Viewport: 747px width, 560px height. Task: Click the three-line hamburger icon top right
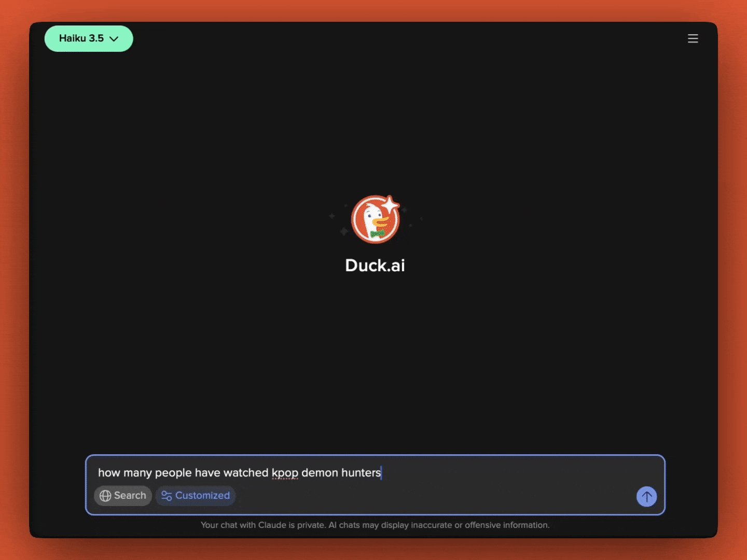tap(693, 38)
